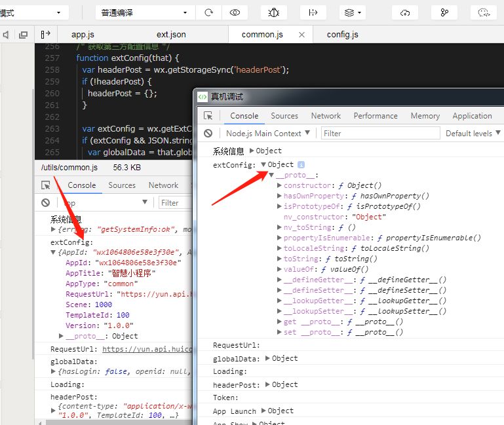Click the switch background step icon
The width and height of the screenshot is (504, 425).
coord(313,12)
